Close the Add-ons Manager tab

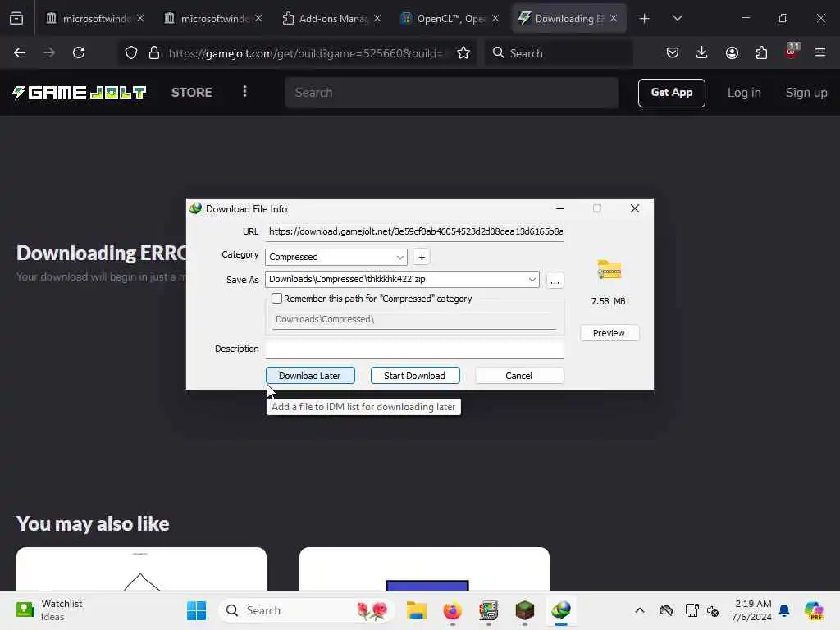377,19
